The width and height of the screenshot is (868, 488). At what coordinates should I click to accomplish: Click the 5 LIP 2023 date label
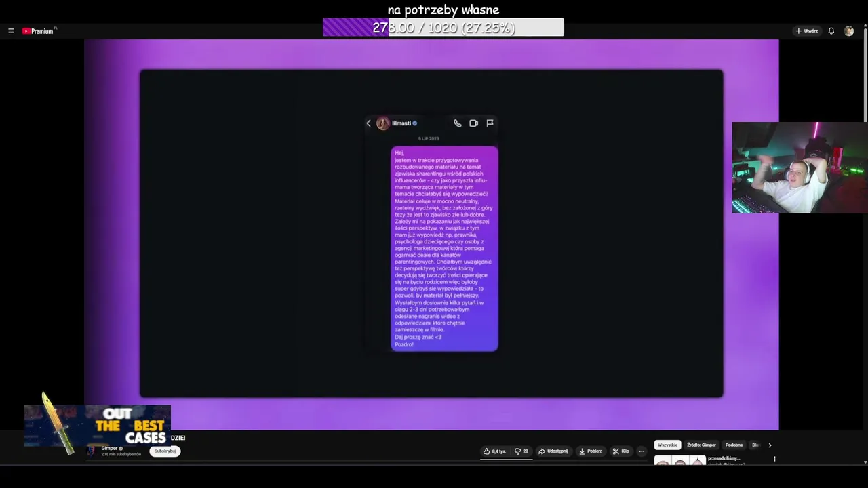(x=429, y=138)
